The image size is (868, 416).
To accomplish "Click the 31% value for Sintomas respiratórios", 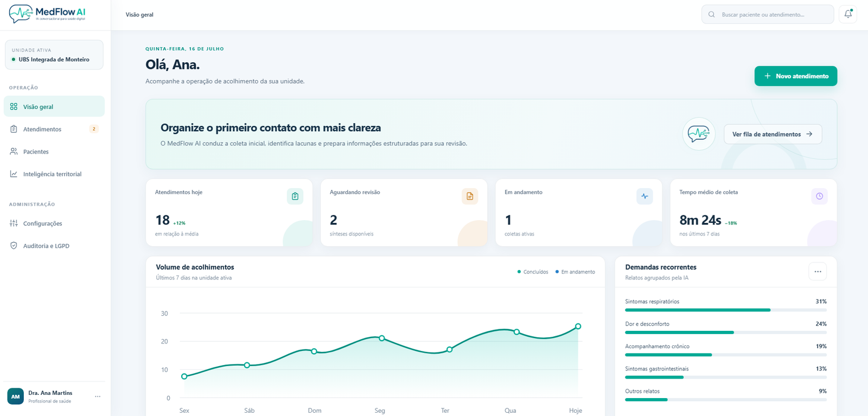I will [821, 302].
